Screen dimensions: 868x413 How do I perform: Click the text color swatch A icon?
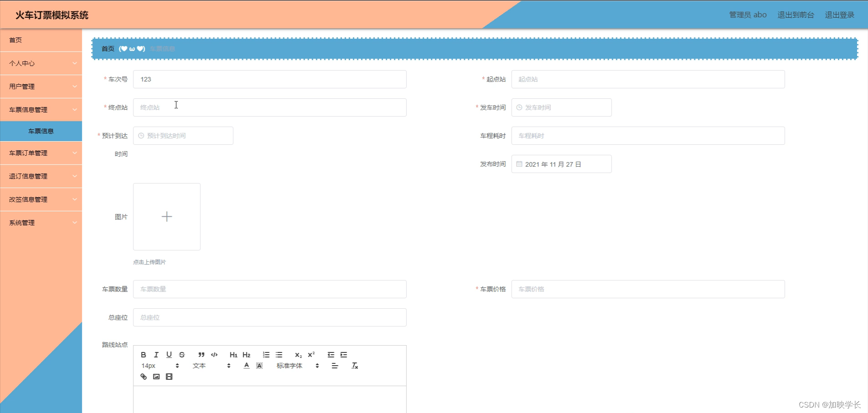[246, 366]
